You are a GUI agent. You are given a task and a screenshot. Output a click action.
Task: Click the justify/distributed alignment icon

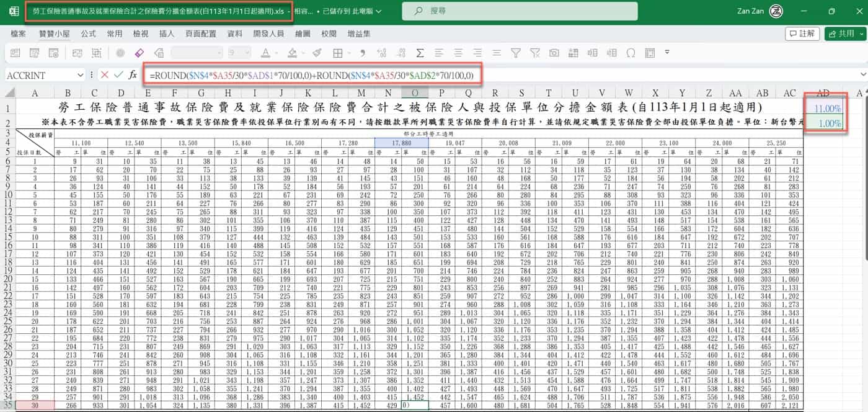(497, 53)
